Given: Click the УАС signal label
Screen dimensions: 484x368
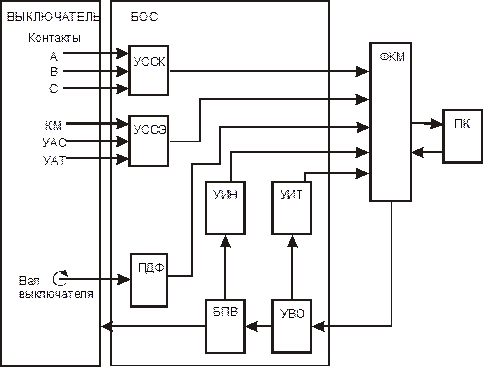Looking at the screenshot, I should point(54,143).
